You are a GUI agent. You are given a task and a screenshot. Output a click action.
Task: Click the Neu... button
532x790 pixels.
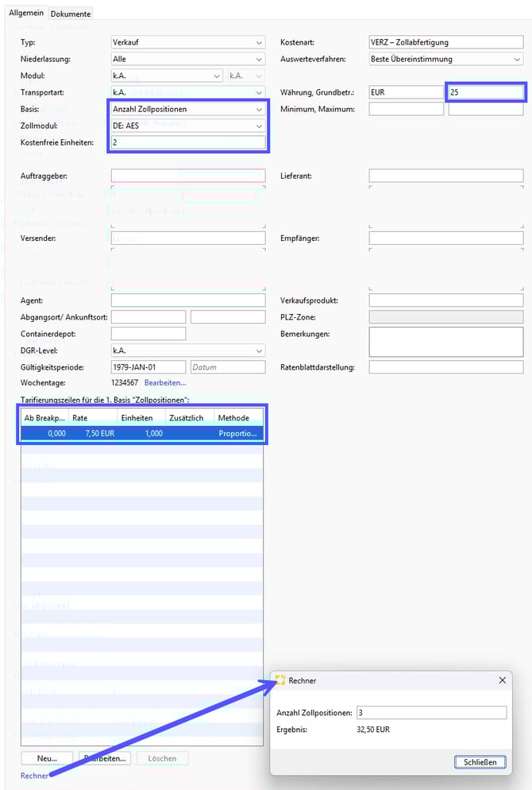[47, 758]
